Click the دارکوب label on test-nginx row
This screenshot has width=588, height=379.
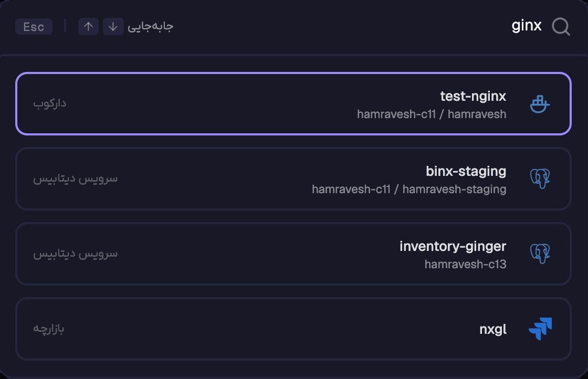click(x=49, y=103)
